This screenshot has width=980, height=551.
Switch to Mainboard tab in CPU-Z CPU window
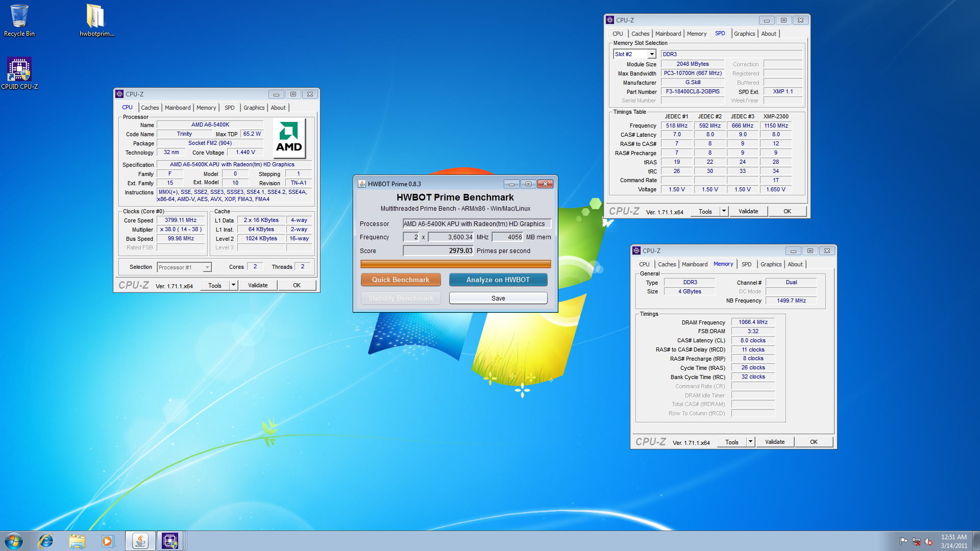pos(178,108)
